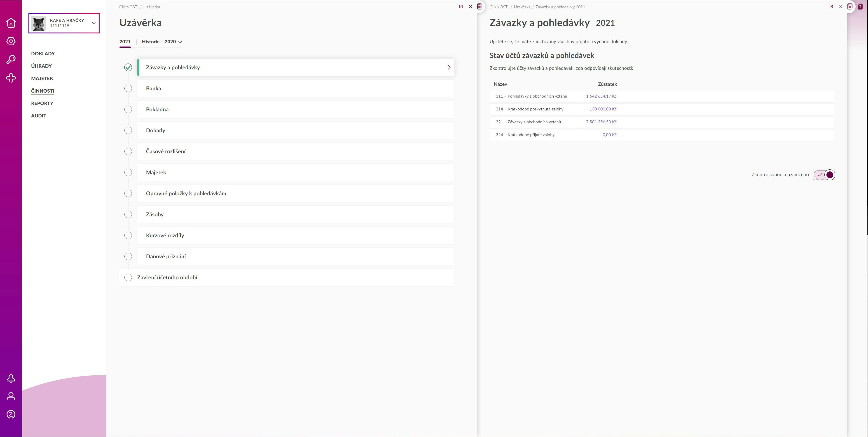The image size is (868, 437).
Task: Open the Zavření účetního období step
Action: [286, 277]
